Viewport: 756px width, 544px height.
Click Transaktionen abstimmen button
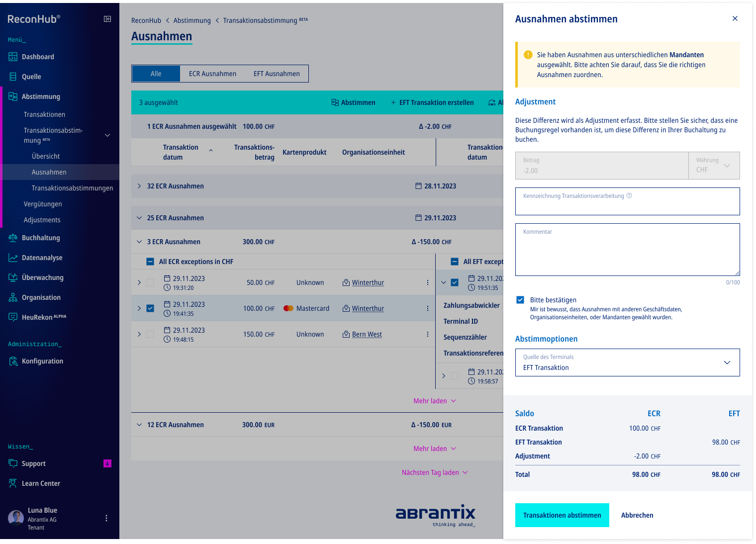click(562, 515)
